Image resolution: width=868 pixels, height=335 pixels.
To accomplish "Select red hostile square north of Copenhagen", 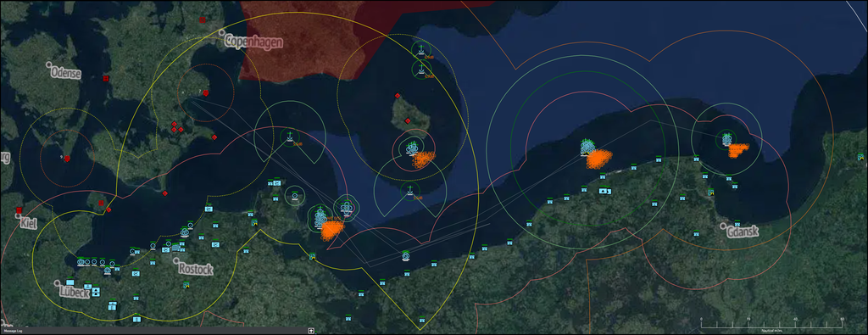I will pos(203,20).
